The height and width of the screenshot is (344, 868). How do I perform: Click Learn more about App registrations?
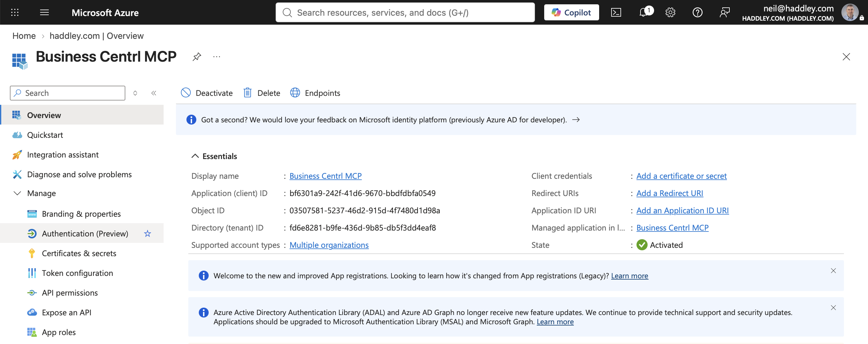tap(629, 276)
